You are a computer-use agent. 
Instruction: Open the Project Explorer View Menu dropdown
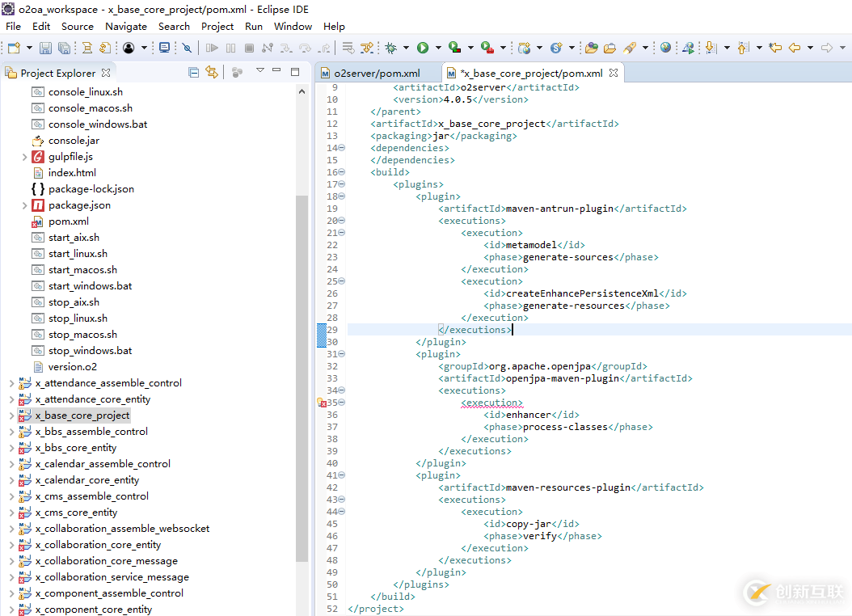[259, 71]
